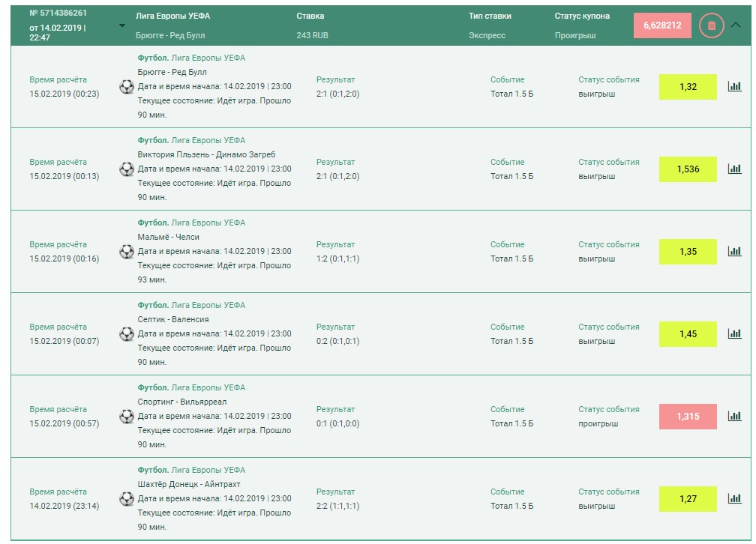Click result 0:1 (0:1,0:0)
Image resolution: width=756 pixels, height=544 pixels.
point(338,423)
